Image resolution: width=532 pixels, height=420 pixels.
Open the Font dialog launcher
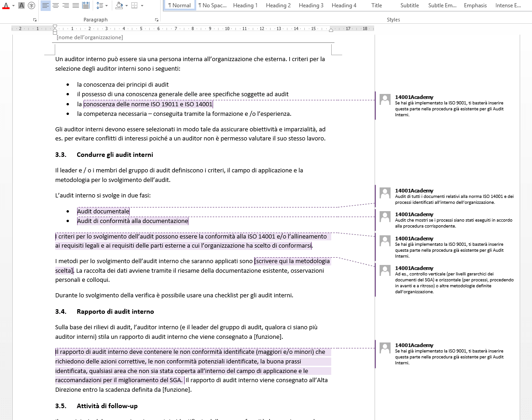[x=35, y=20]
